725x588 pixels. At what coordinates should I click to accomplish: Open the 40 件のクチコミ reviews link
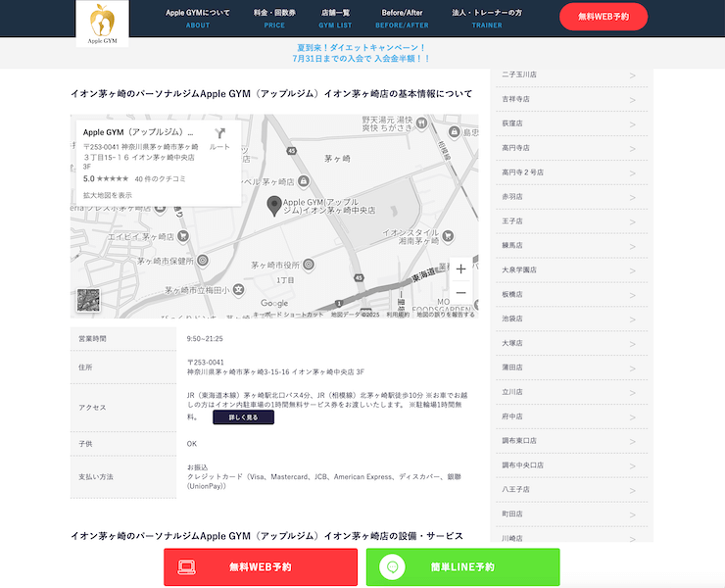click(160, 179)
